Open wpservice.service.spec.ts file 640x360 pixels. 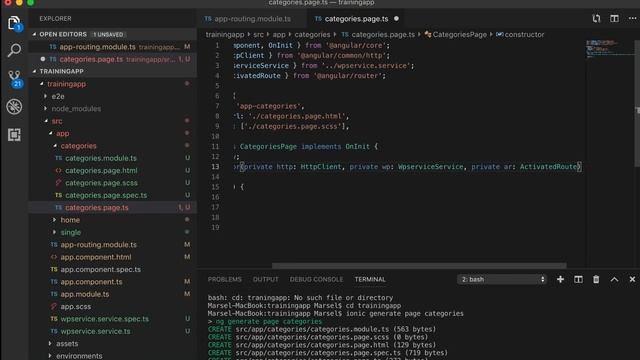(x=113, y=319)
